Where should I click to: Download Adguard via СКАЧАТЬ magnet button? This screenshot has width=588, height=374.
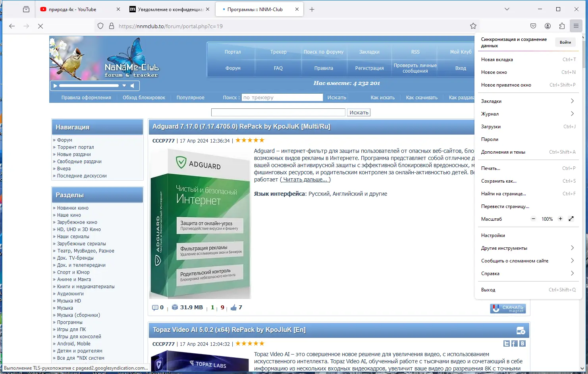tap(508, 308)
